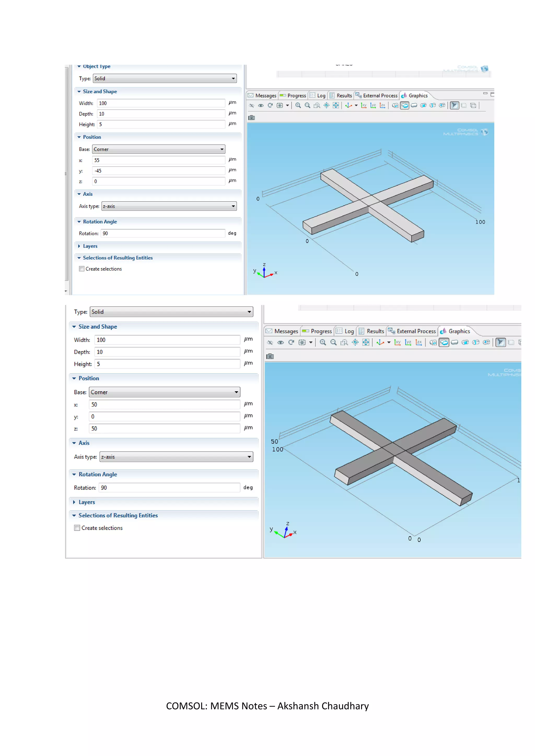Select XY view icon in upper Graphics toolbar
The width and height of the screenshot is (535, 756).
pos(364,105)
